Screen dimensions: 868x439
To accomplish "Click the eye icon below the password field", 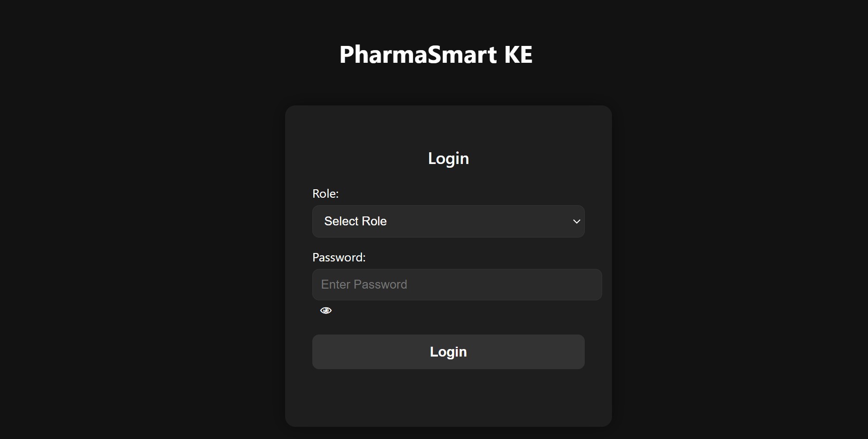I will pos(326,311).
